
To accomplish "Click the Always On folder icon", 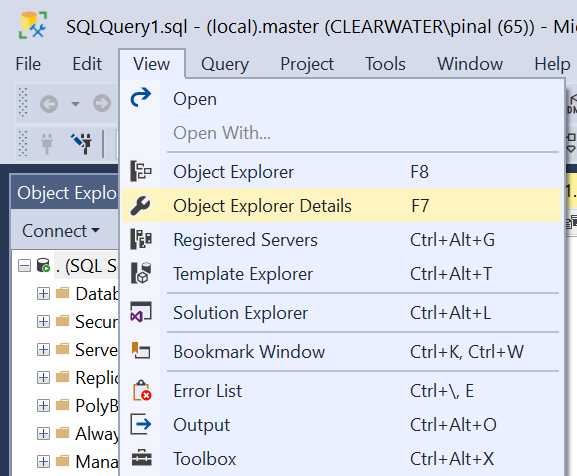I will click(63, 433).
